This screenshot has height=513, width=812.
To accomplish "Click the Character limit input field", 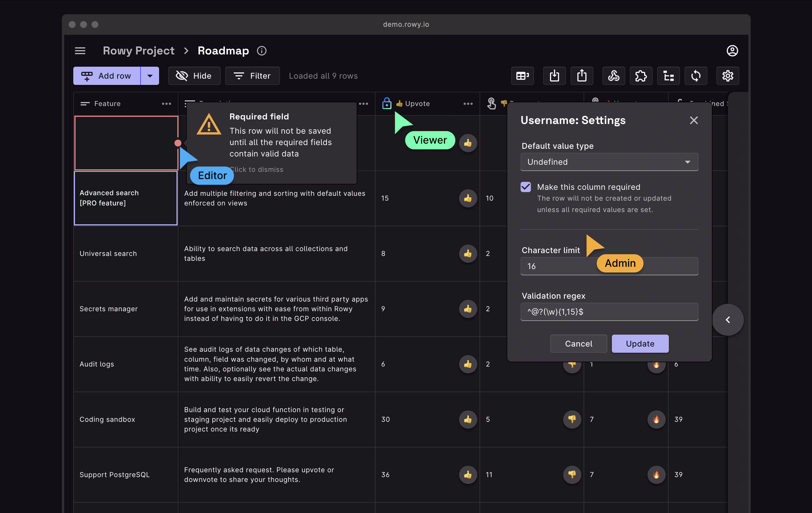I will pyautogui.click(x=609, y=266).
